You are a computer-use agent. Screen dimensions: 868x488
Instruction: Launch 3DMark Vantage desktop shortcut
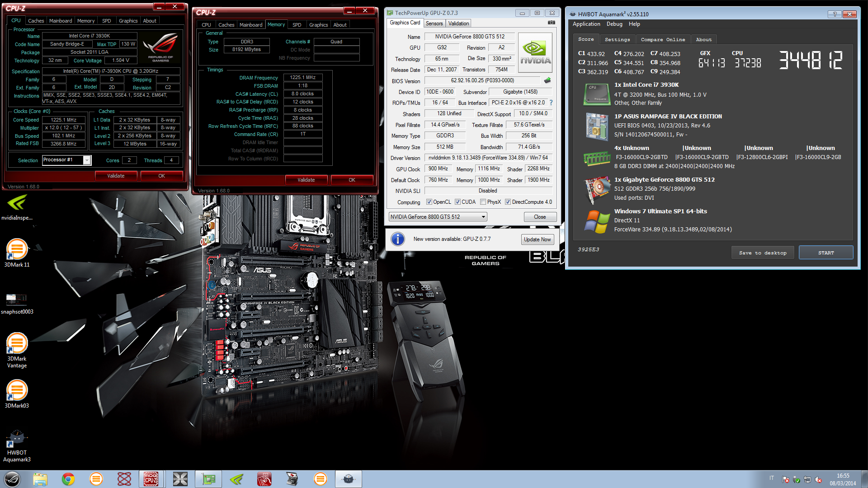(17, 350)
